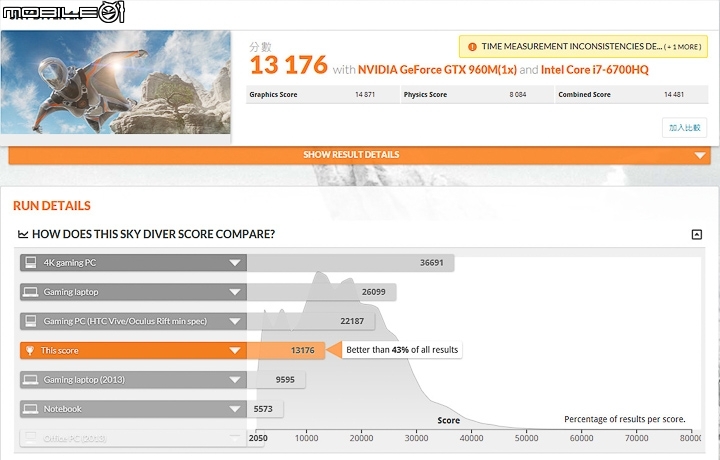Click the desktop icon on 4K gaming PC row

pos(31,263)
